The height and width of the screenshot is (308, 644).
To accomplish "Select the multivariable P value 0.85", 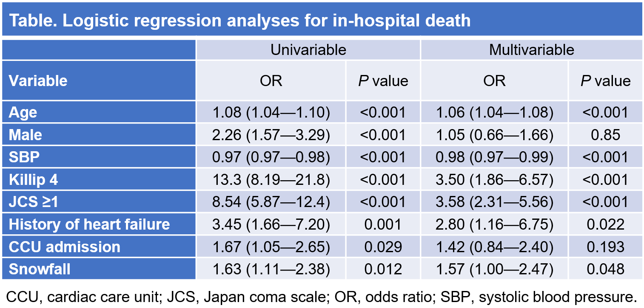I will (605, 135).
